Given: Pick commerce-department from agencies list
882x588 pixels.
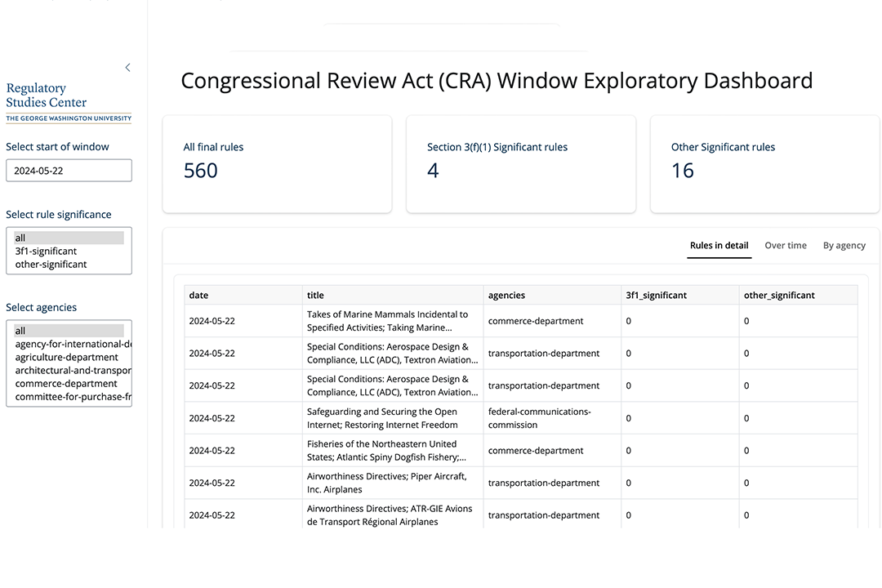Looking at the screenshot, I should 67,384.
